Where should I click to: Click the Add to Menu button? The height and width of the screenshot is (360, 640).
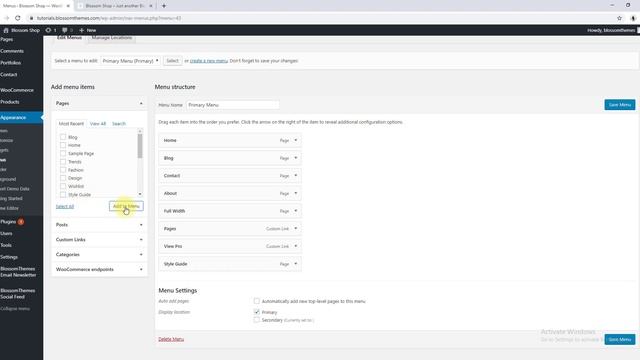[126, 206]
